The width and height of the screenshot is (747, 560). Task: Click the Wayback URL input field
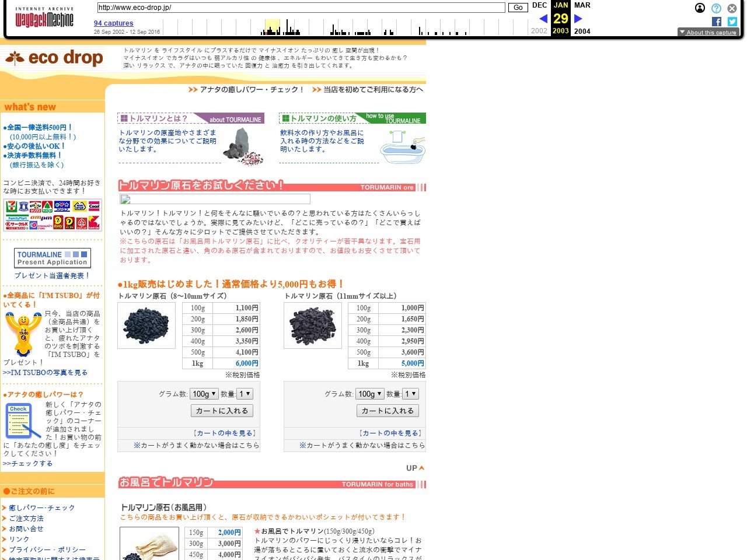pos(301,8)
